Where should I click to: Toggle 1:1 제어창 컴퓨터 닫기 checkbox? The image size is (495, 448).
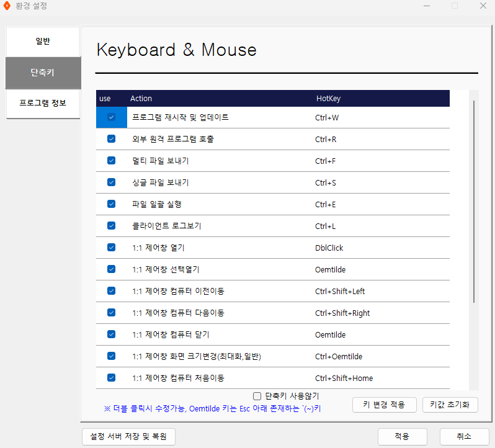click(x=111, y=334)
